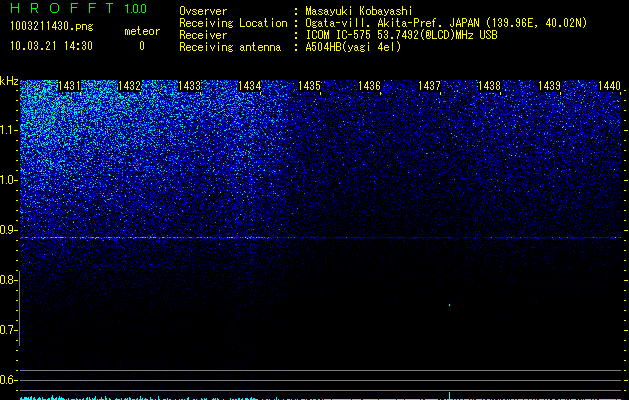Click the version number 1.0.0
Viewport: 629px width, 400px height.
click(135, 8)
